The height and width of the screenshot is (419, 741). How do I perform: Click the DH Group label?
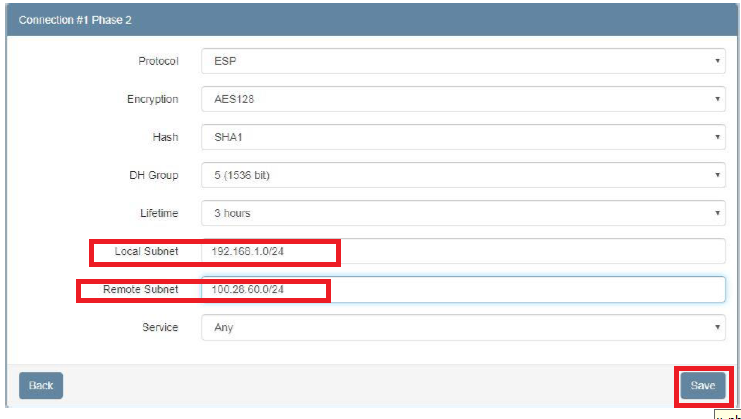[155, 175]
